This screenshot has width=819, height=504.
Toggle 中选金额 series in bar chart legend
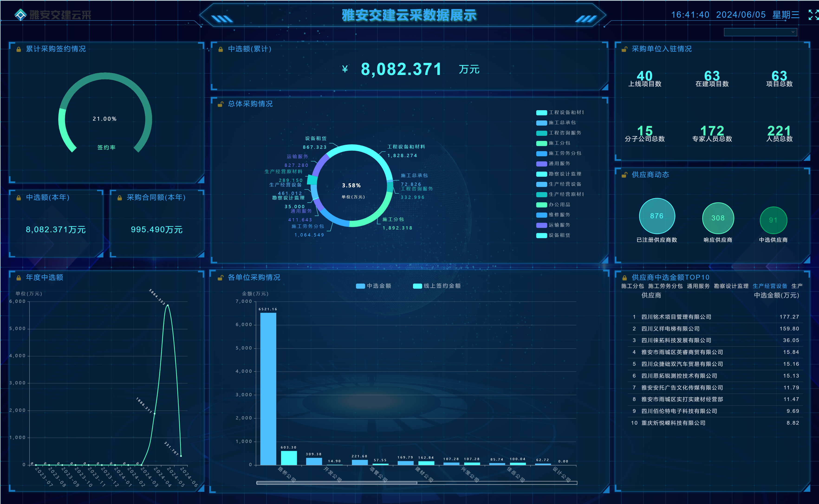tap(374, 286)
